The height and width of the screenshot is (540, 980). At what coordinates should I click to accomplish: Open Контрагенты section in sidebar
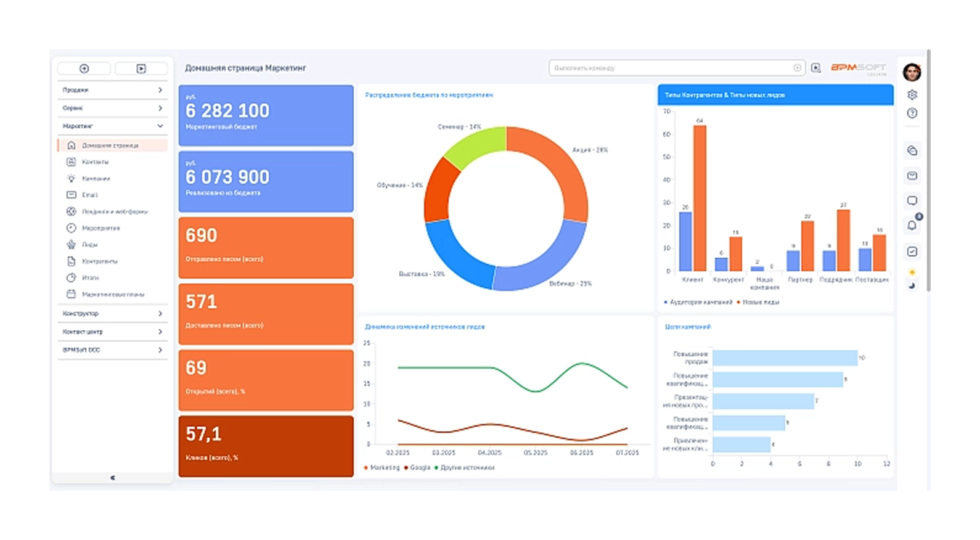tap(100, 261)
